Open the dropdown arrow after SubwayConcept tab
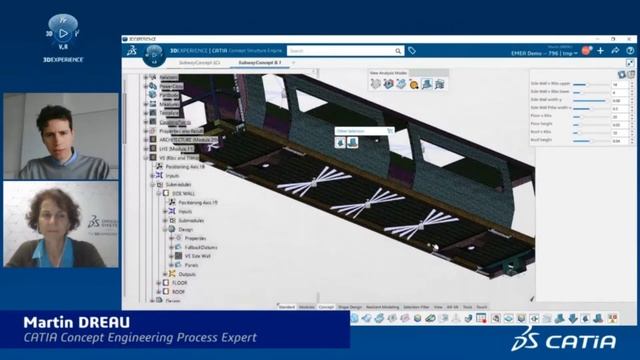Image resolution: width=640 pixels, height=360 pixels. (293, 63)
